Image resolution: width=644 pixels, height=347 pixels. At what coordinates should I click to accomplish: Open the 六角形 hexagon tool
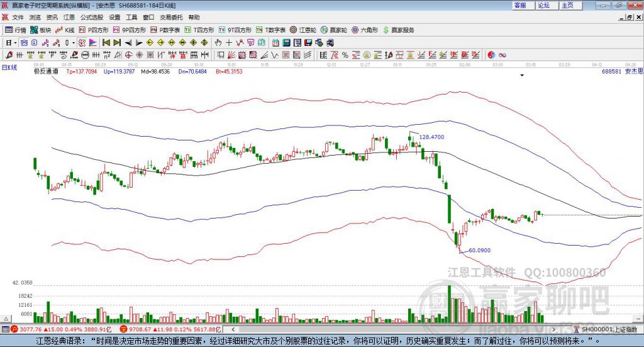pos(365,30)
